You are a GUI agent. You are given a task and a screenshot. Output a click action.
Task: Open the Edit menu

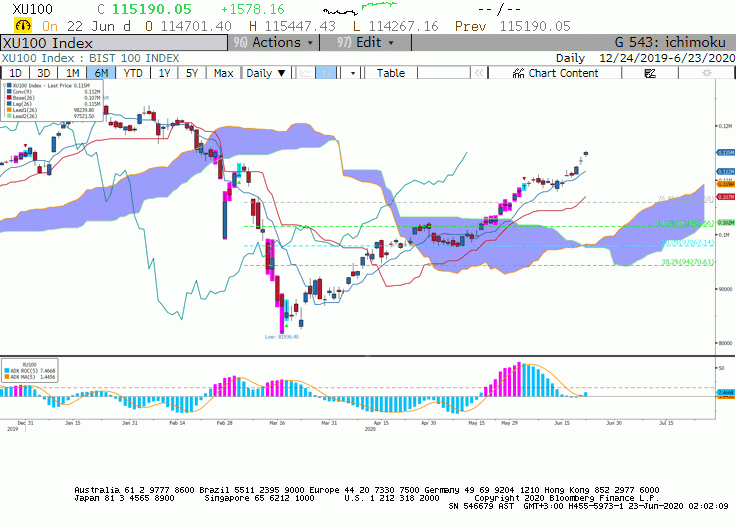pyautogui.click(x=366, y=43)
